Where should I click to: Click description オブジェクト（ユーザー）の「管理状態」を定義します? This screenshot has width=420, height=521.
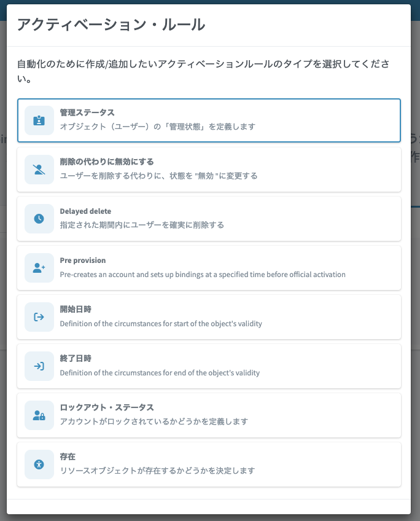(x=158, y=127)
